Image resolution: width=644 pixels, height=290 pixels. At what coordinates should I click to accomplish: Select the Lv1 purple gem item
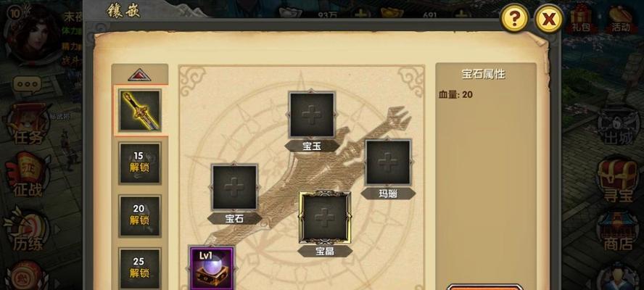(212, 268)
